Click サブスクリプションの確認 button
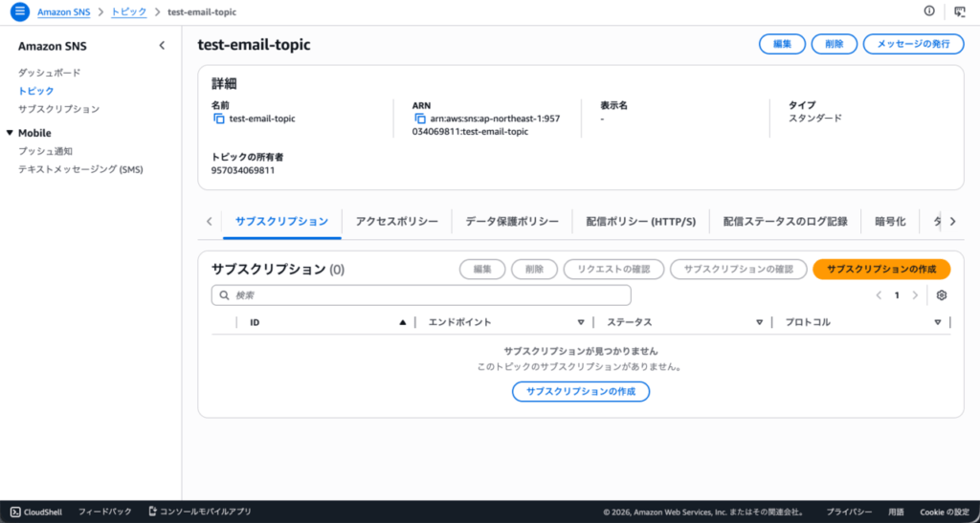This screenshot has height=523, width=980. (x=738, y=269)
